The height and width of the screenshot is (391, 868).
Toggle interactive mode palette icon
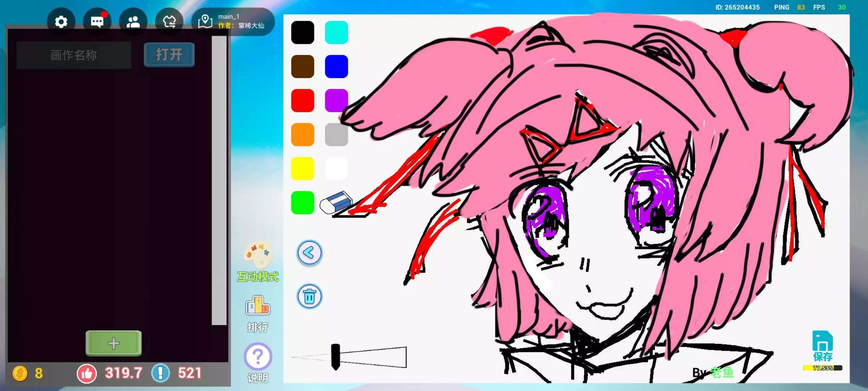coord(258,255)
